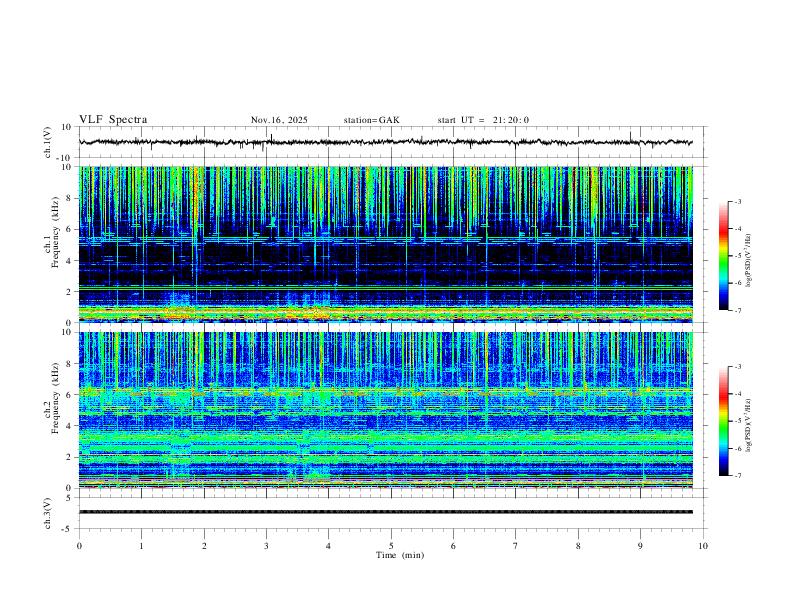Click the ch.2 PSD color bar
Viewport: 792px width, 612px height.
(x=724, y=421)
